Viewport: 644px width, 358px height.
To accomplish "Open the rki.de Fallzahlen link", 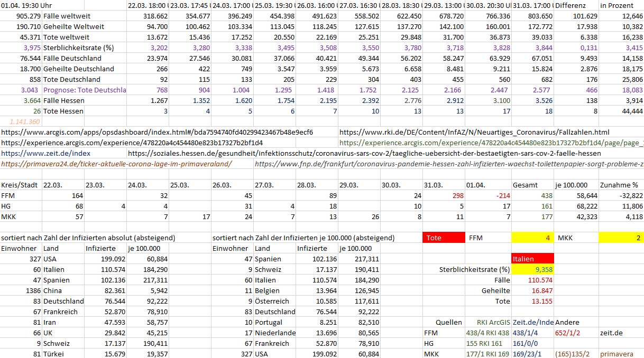I will click(474, 132).
